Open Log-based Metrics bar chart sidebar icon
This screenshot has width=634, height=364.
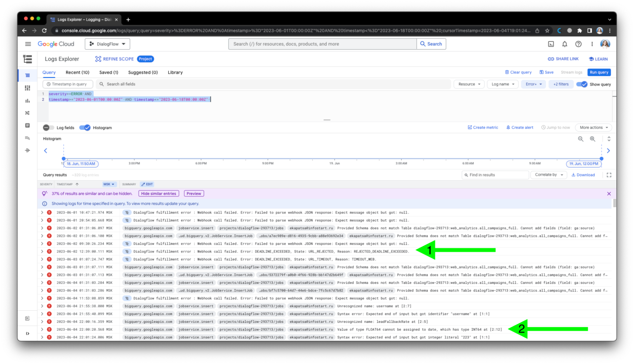coord(28,101)
